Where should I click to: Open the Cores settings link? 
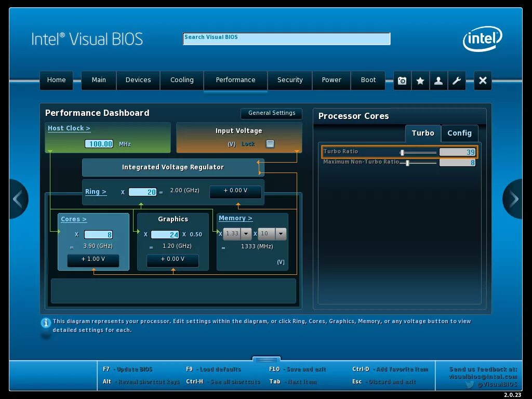(74, 219)
